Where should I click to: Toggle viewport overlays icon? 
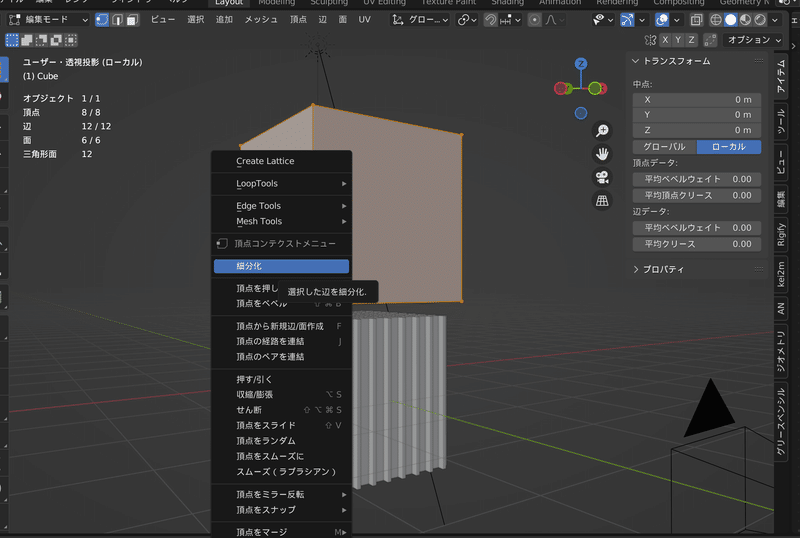point(662,20)
